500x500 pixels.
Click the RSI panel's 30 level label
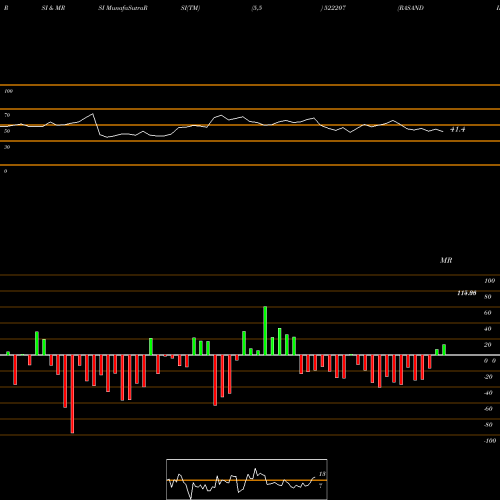pyautogui.click(x=7, y=147)
